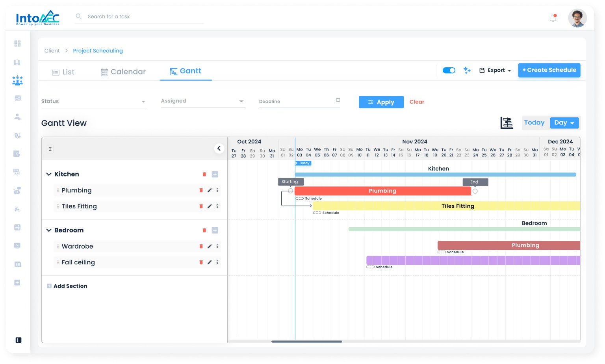This screenshot has width=605, height=364.
Task: Collapse the left panel using the chevron arrow
Action: [x=219, y=149]
